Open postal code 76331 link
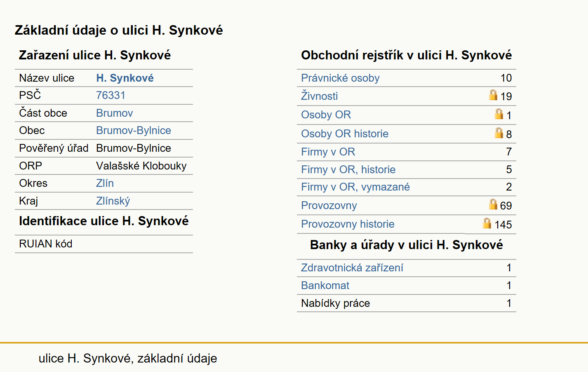The image size is (588, 372). pyautogui.click(x=111, y=95)
